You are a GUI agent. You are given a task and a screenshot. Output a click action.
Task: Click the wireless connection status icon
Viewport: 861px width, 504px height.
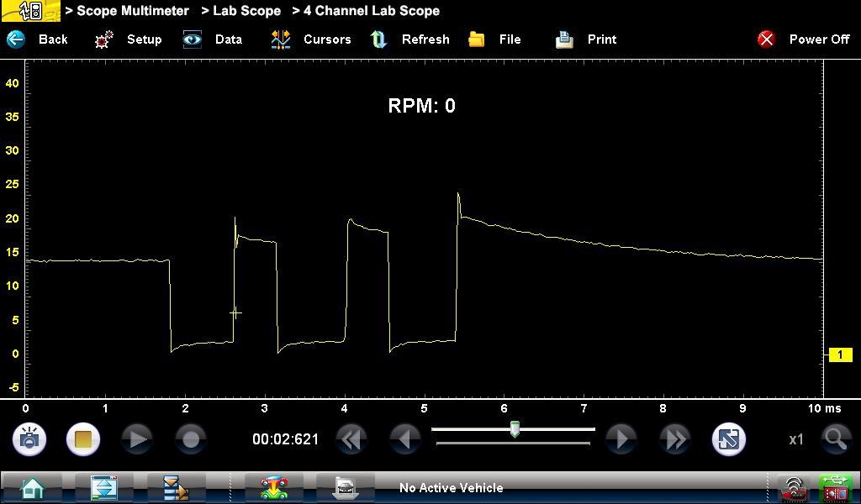coord(792,487)
